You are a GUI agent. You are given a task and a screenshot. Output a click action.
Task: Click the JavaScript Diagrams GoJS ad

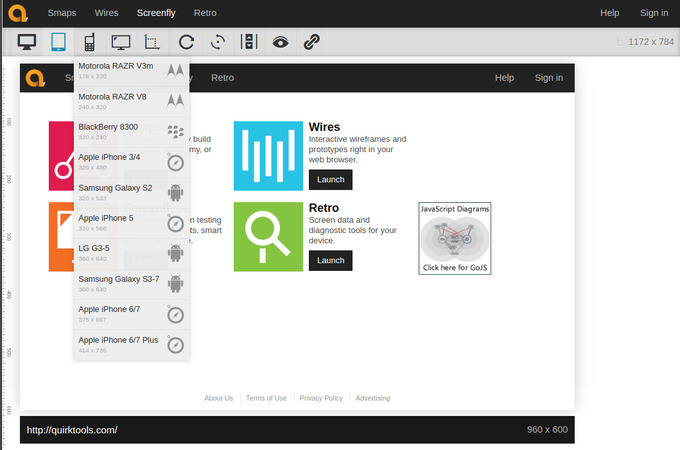coord(454,238)
